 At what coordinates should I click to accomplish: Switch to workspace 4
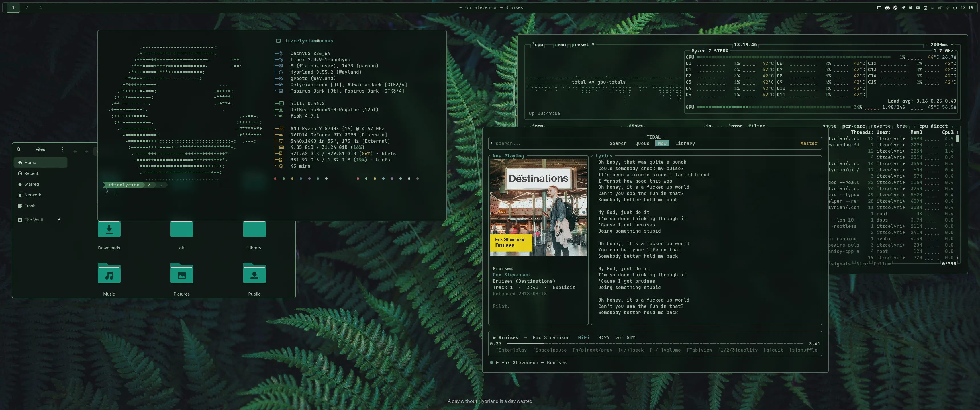pyautogui.click(x=40, y=8)
